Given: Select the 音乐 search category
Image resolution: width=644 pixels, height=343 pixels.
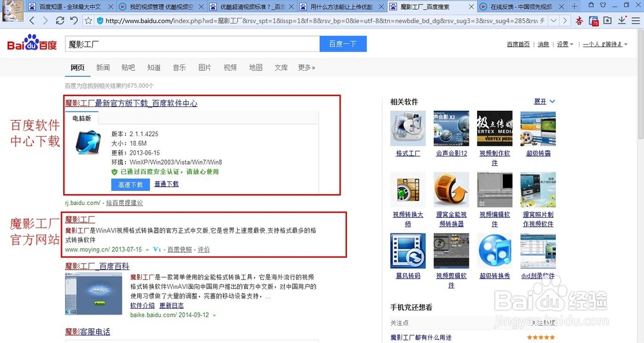Looking at the screenshot, I should tap(179, 68).
